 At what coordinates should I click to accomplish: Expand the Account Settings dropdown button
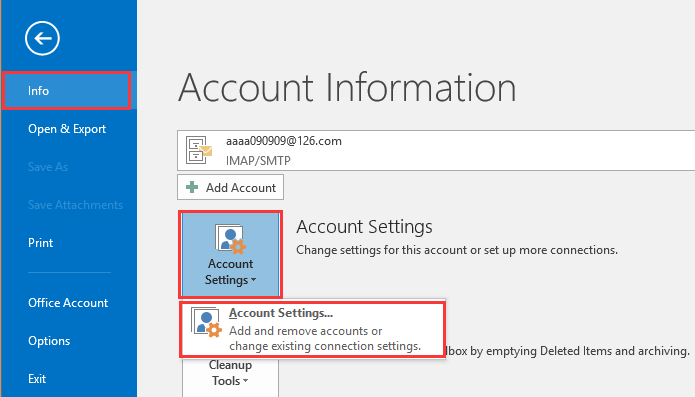click(x=230, y=255)
